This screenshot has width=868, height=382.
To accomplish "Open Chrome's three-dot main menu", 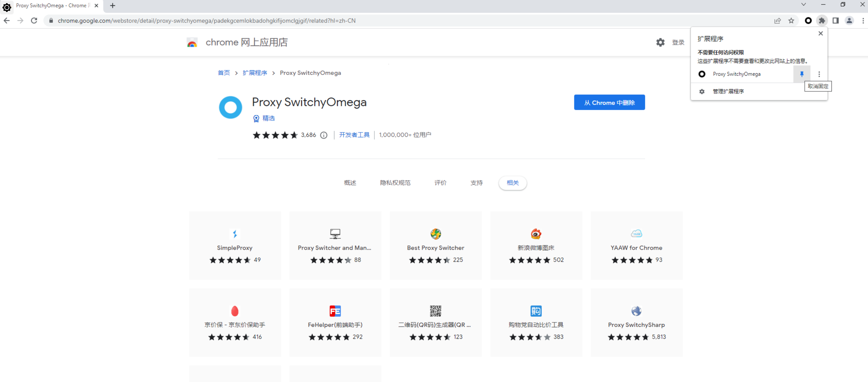I will point(863,21).
